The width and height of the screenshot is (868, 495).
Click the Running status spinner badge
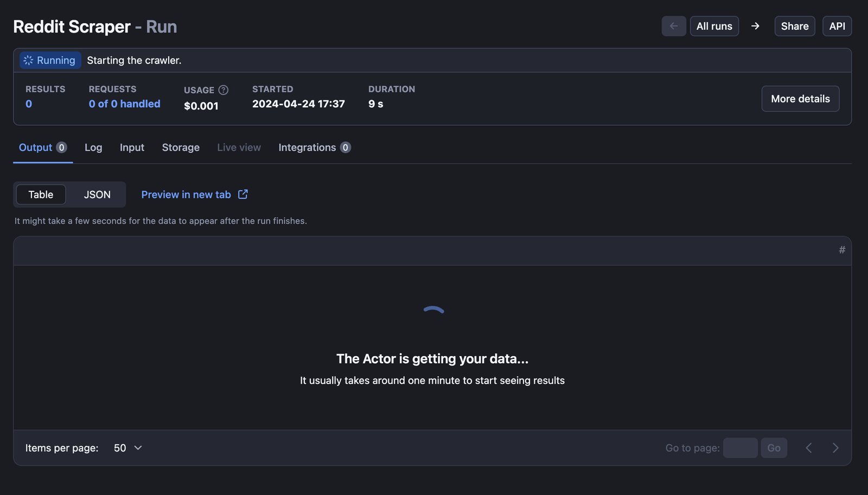(x=50, y=60)
